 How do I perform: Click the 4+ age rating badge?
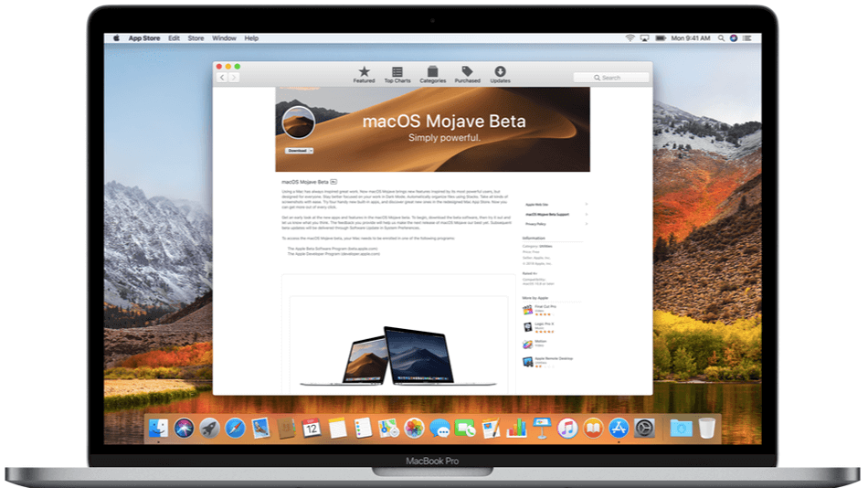[333, 182]
